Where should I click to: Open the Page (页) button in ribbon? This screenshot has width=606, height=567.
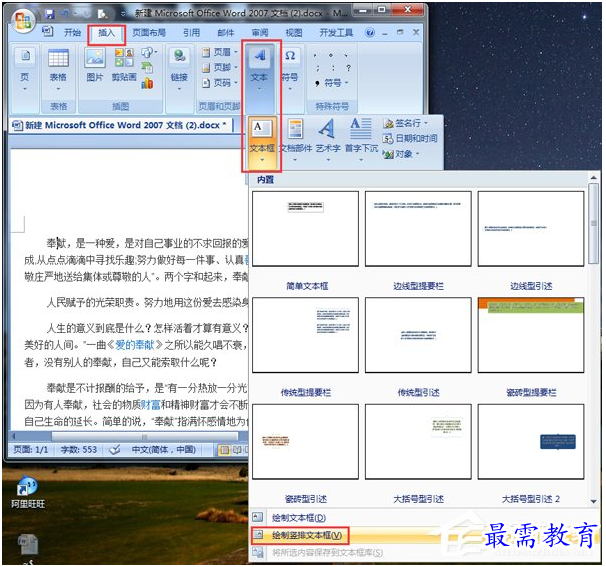[x=25, y=71]
